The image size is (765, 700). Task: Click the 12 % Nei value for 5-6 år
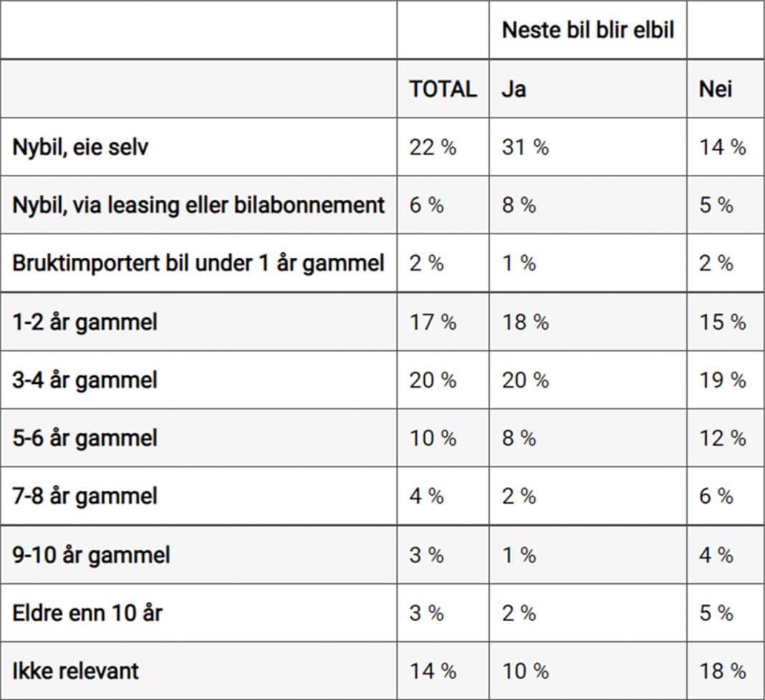pos(723,438)
